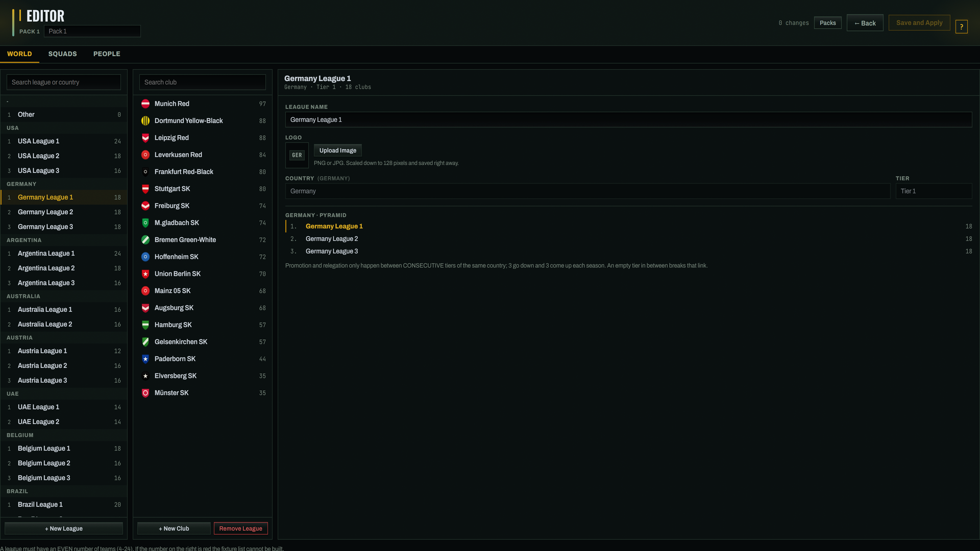This screenshot has width=980, height=551.
Task: Open the Tier 1 dropdown
Action: (934, 191)
